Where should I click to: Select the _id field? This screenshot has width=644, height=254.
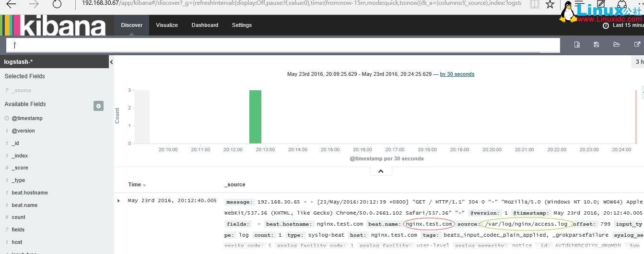(x=15, y=143)
